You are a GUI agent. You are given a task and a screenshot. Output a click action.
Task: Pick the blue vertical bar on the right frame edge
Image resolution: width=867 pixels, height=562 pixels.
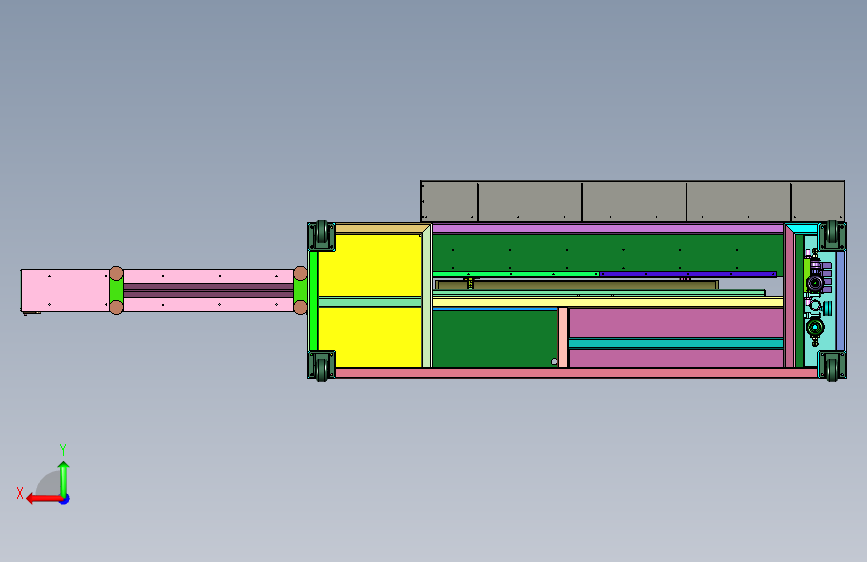(840, 300)
